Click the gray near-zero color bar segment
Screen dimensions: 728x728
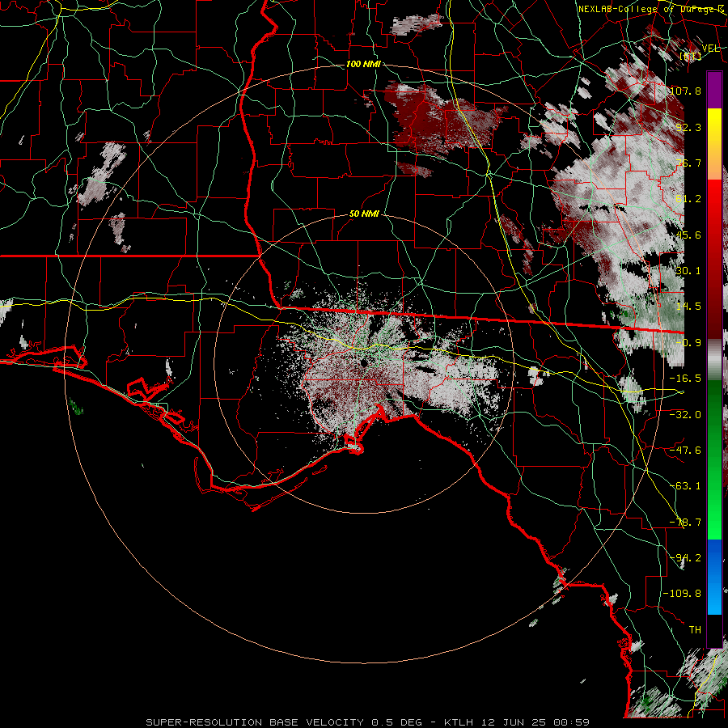coord(714,360)
